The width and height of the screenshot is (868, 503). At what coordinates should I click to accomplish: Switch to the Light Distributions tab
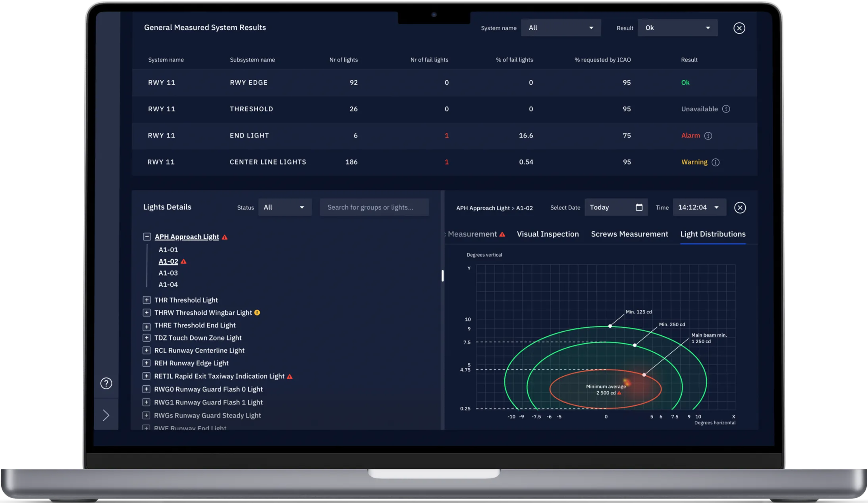[x=713, y=234]
